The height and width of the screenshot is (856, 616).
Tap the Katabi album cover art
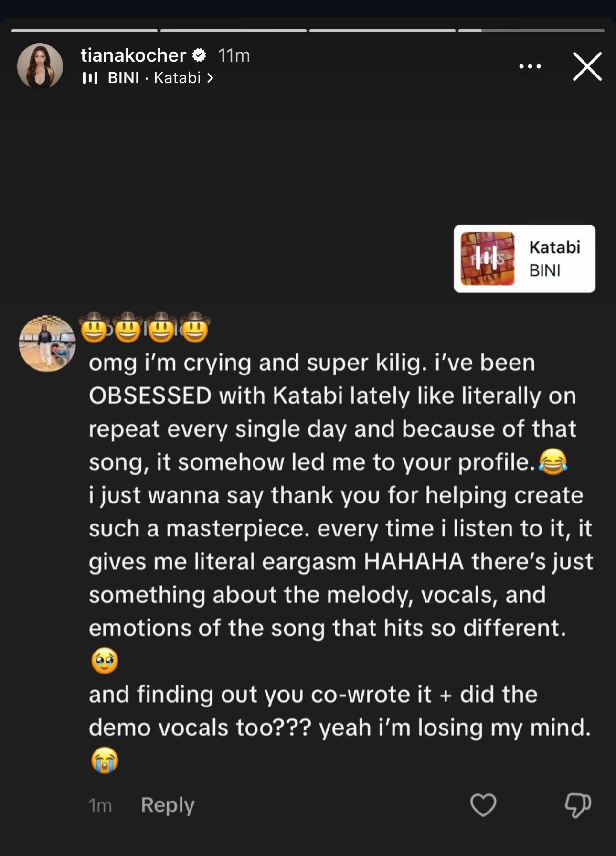point(487,258)
